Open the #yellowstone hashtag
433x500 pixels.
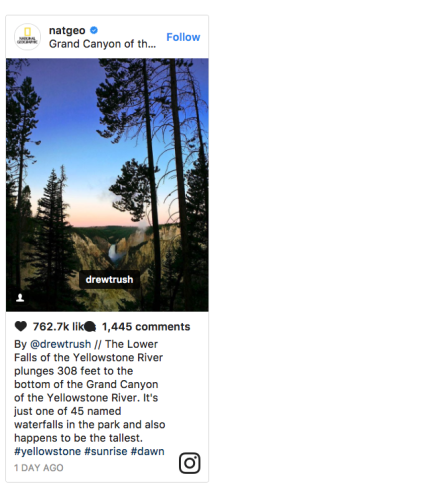(47, 451)
